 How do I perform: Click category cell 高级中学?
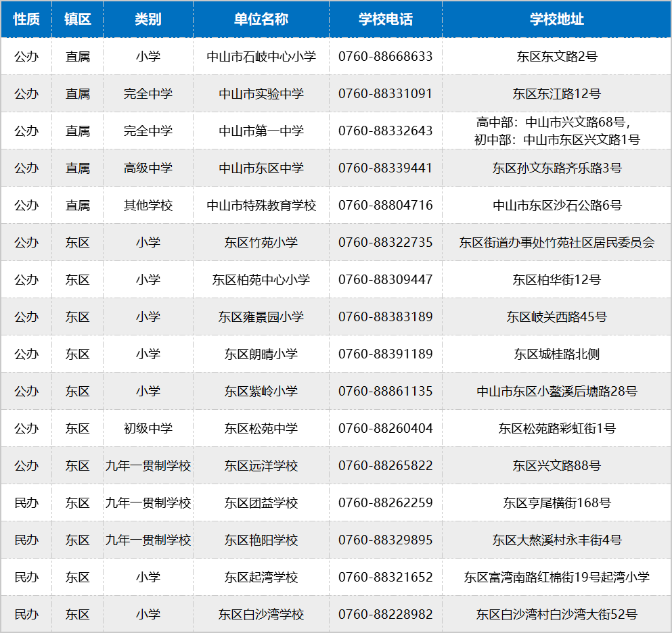(148, 168)
